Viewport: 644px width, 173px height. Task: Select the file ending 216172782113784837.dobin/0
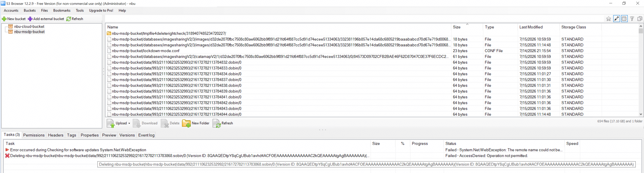coord(176,80)
